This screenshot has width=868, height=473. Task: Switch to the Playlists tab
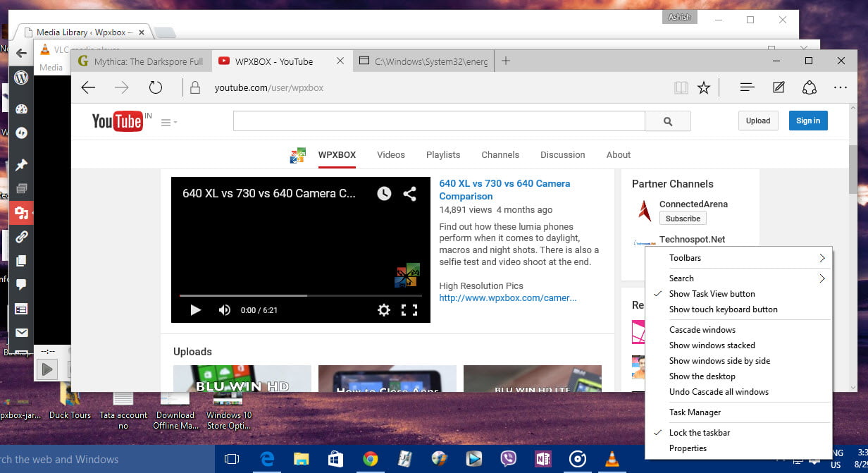tap(443, 155)
